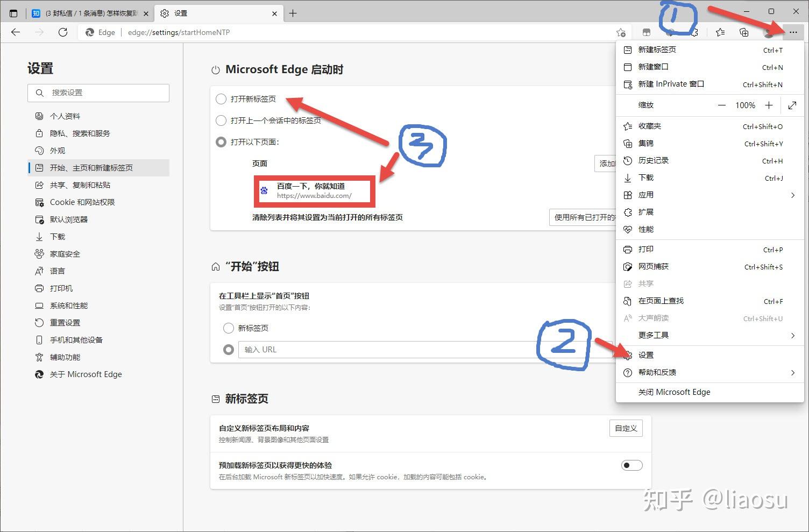
Task: Open 历史记录 from menu
Action: [709, 161]
